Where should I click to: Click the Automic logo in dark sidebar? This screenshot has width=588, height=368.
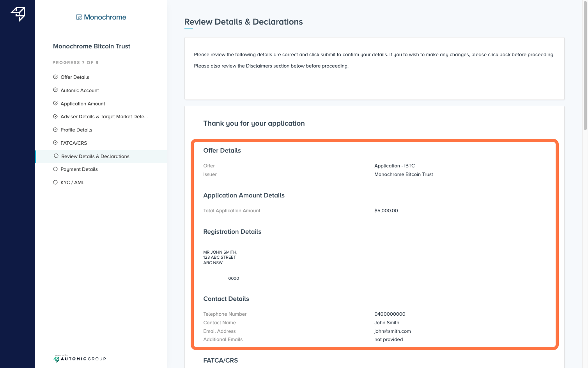(18, 14)
